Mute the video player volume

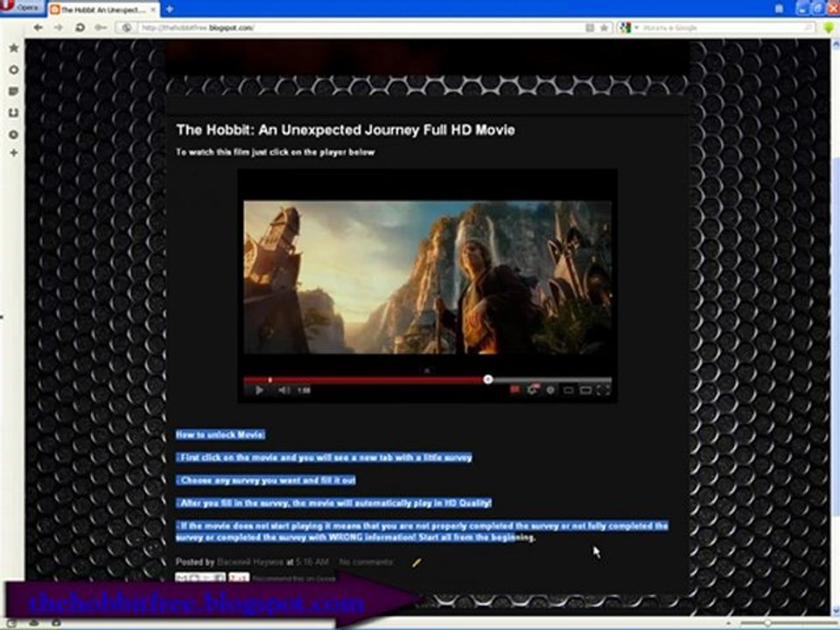[x=283, y=390]
